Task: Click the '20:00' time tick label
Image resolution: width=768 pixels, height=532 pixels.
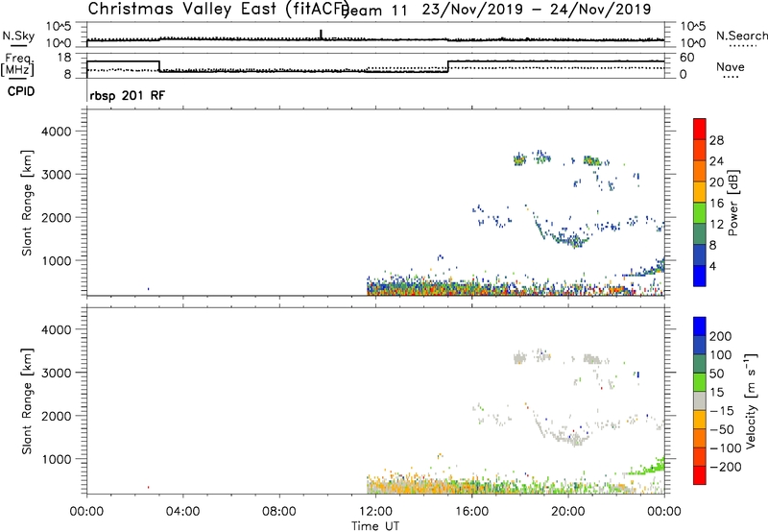Action: (567, 512)
